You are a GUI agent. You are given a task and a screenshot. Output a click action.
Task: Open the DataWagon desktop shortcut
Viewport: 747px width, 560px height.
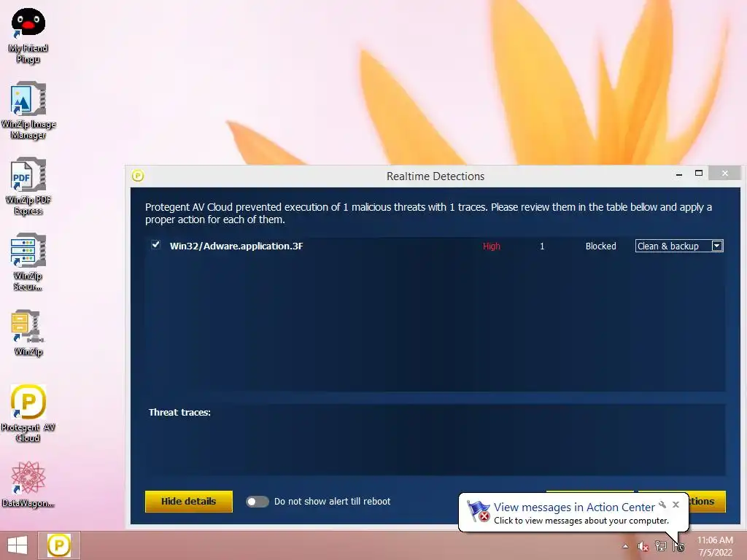point(28,484)
